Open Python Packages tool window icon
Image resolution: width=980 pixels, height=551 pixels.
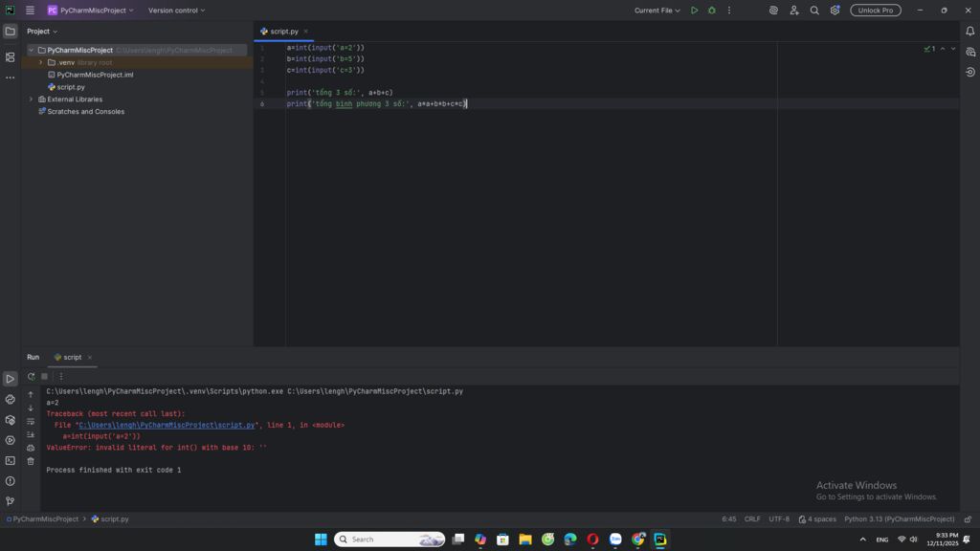[10, 420]
